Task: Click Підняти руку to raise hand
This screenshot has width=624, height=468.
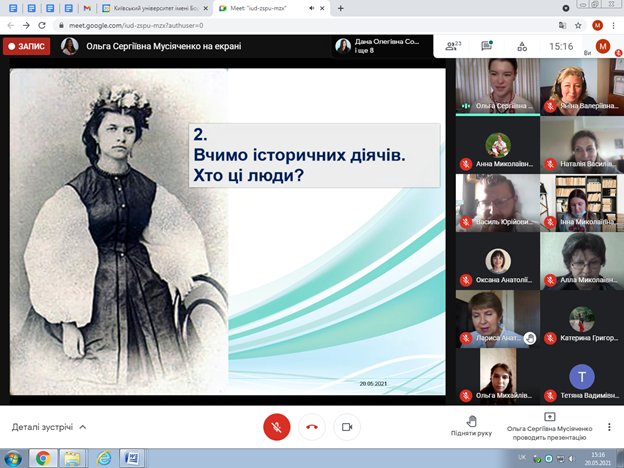Action: coord(471,426)
